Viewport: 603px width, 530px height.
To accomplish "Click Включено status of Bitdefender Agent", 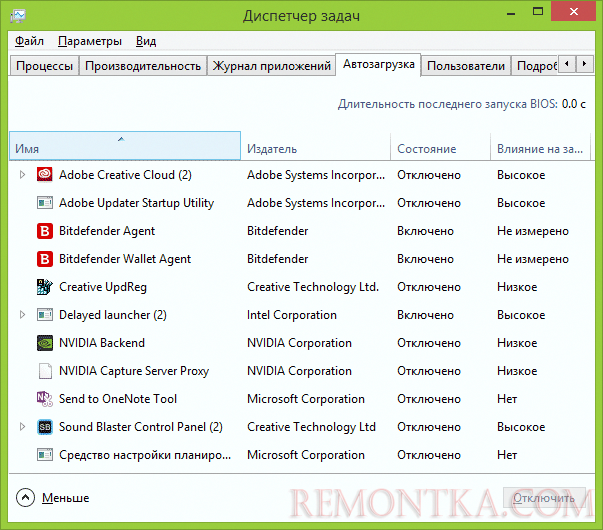I will 425,231.
